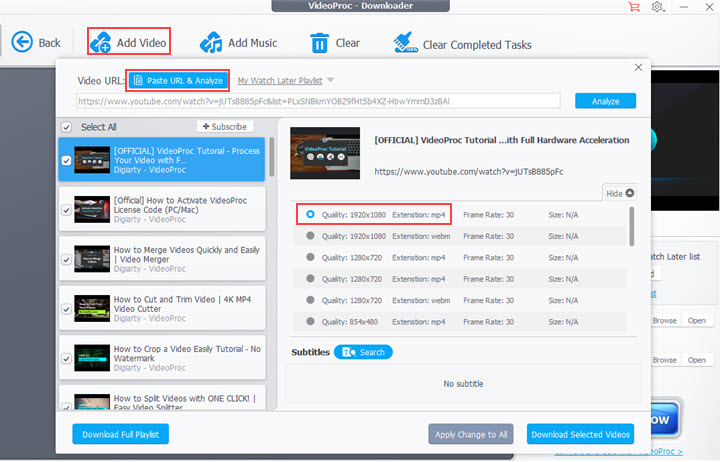Viewport: 720px width, 462px height.
Task: Click the Clear trash can icon
Action: click(x=320, y=43)
